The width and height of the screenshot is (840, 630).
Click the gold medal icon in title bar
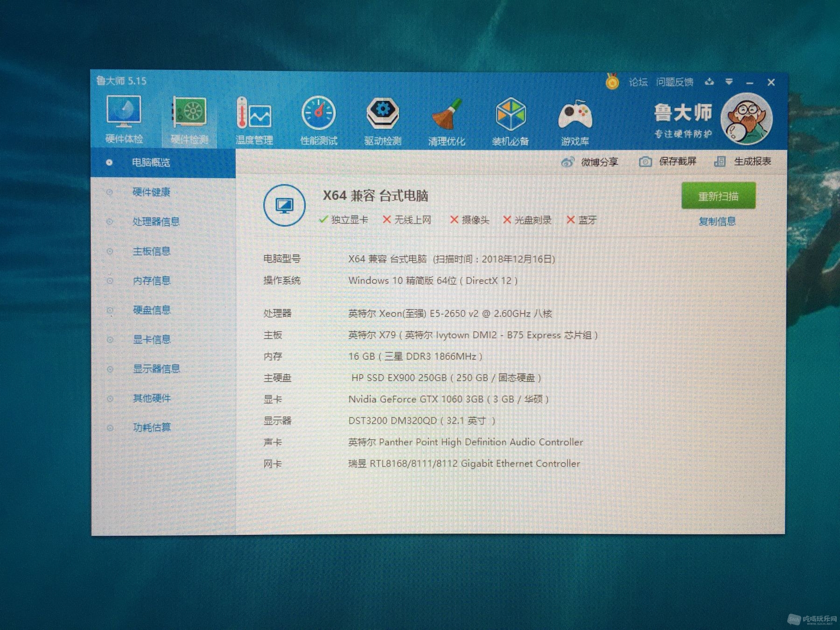click(612, 82)
